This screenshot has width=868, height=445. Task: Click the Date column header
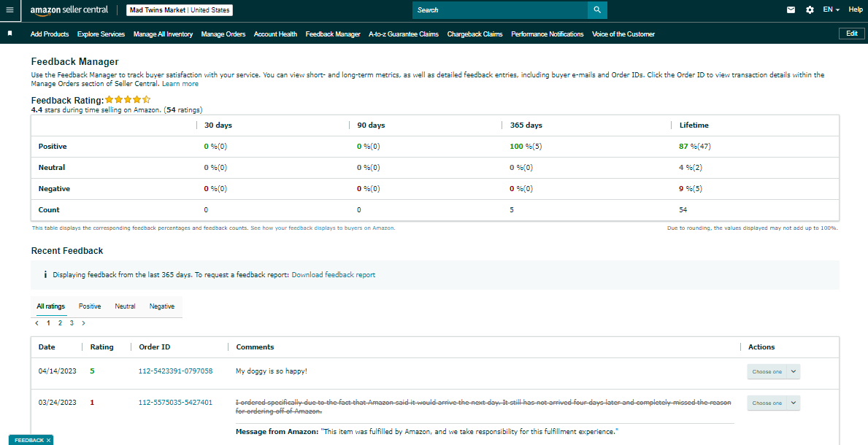point(47,347)
